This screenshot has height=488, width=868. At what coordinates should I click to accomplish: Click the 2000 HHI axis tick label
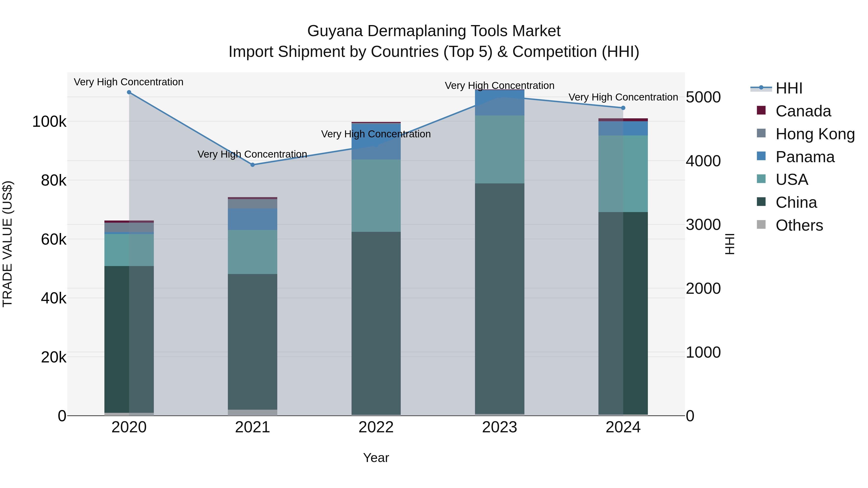pyautogui.click(x=703, y=289)
